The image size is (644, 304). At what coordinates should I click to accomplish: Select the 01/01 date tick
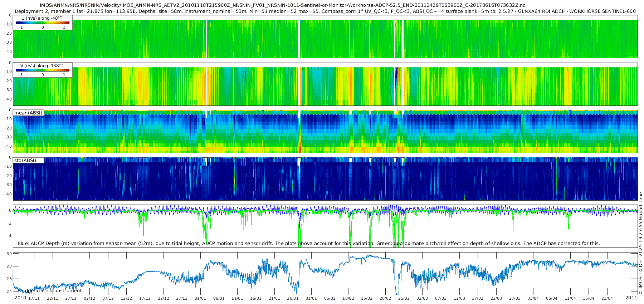click(200, 298)
